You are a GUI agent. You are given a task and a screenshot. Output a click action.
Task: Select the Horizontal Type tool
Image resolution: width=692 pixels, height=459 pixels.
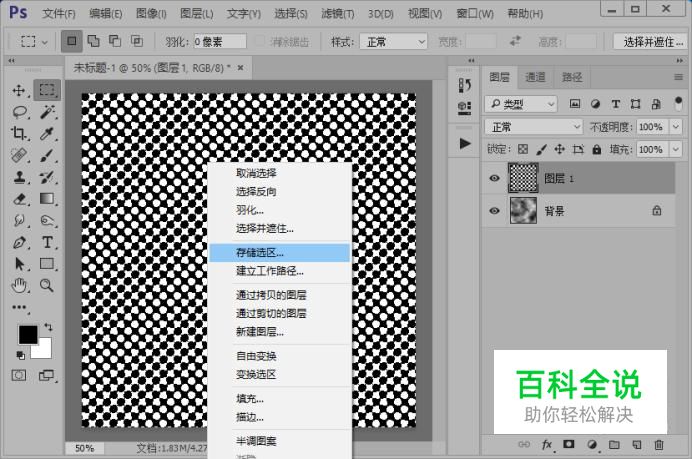pyautogui.click(x=47, y=242)
